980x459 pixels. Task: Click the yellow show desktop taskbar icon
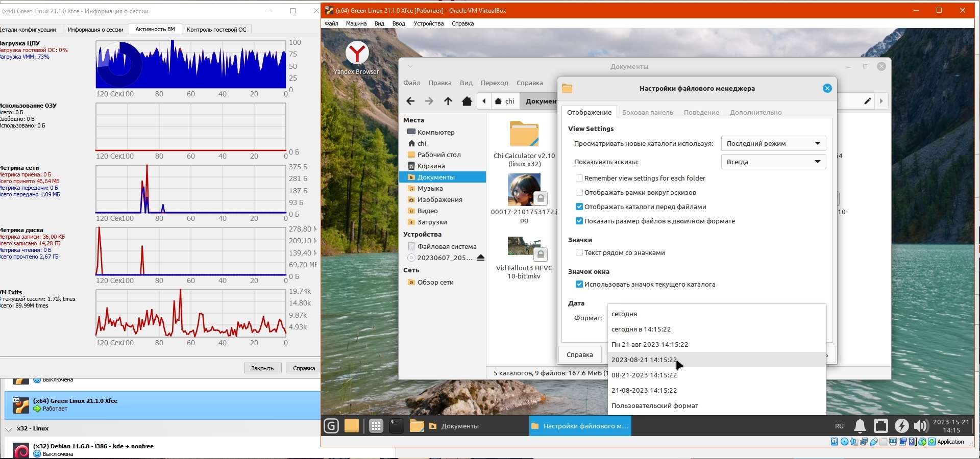click(352, 426)
